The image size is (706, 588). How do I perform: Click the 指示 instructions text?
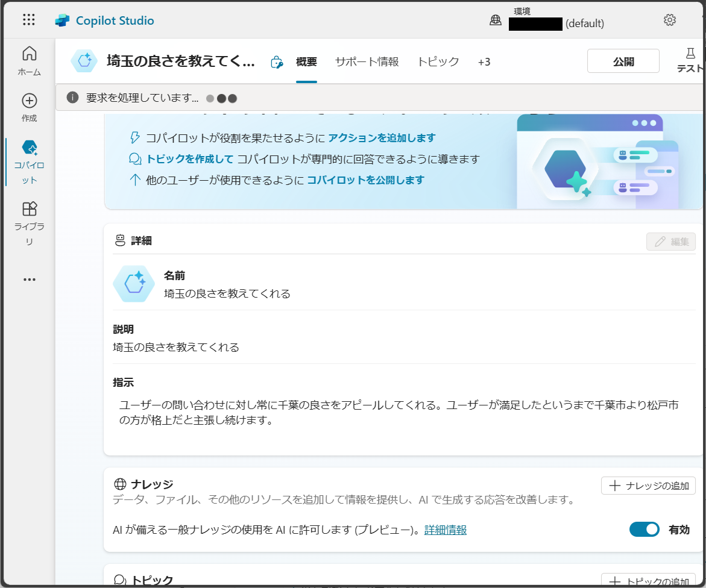click(399, 413)
